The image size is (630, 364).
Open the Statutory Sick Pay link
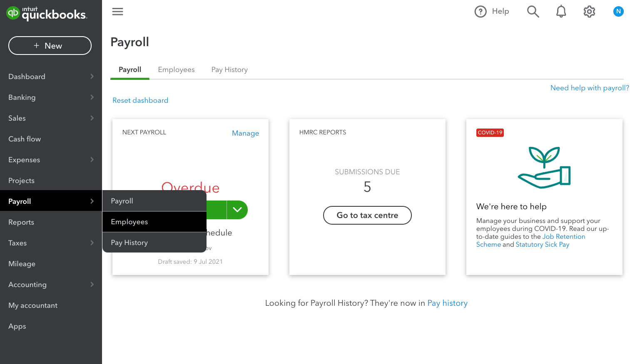coord(542,245)
